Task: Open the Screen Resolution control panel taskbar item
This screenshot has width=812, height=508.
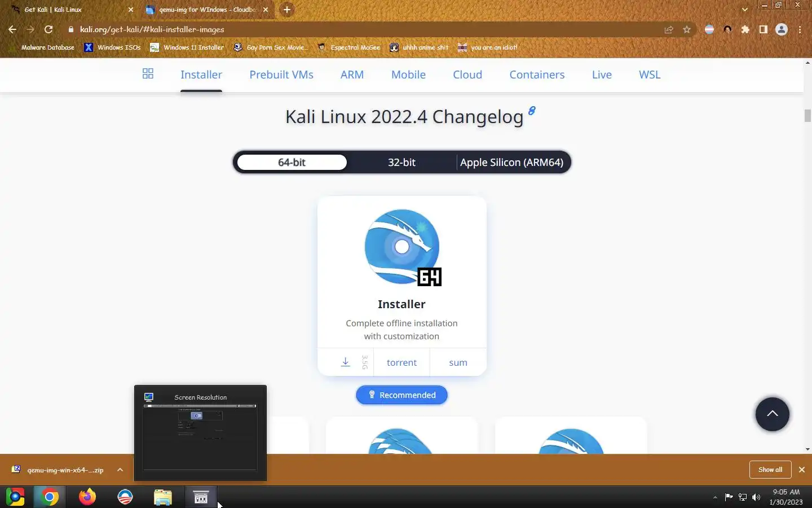Action: [x=201, y=497]
